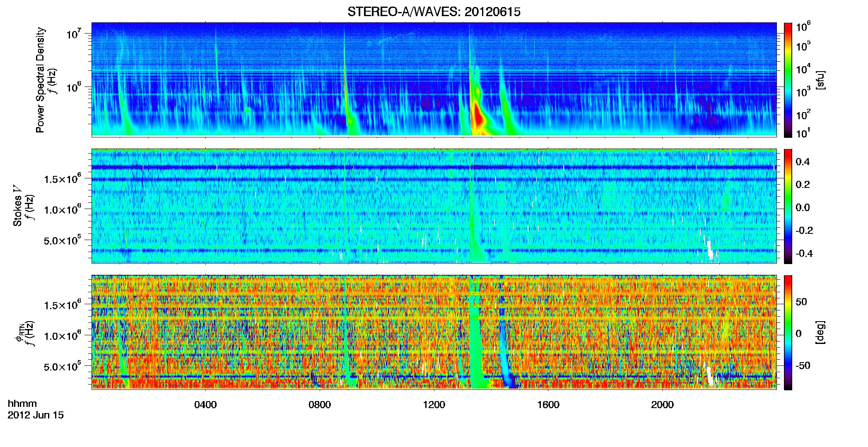
Task: Click the 1600 time tick label
Action: tap(548, 405)
